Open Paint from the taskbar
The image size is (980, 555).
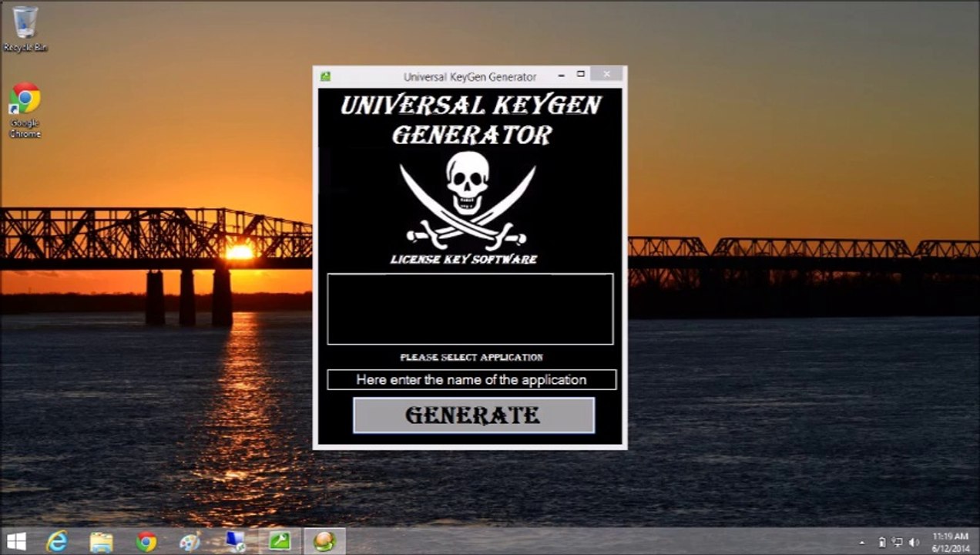coord(190,541)
